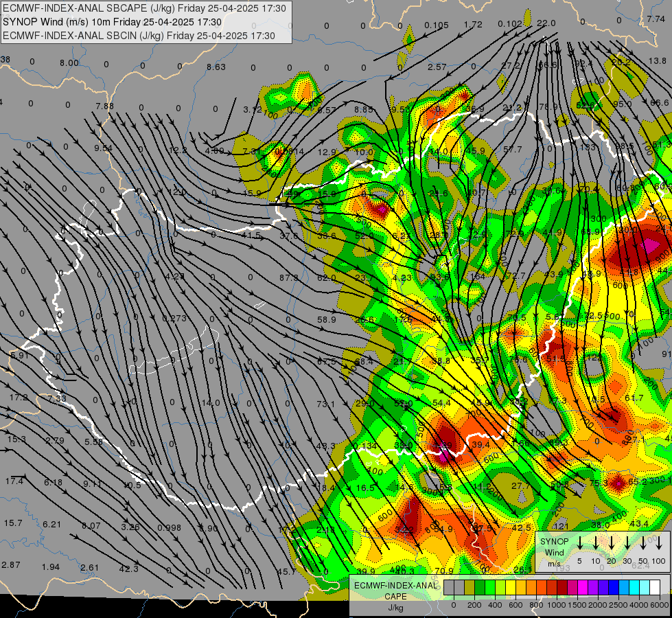
Task: Click the 87.8 grid value
Action: (288, 278)
